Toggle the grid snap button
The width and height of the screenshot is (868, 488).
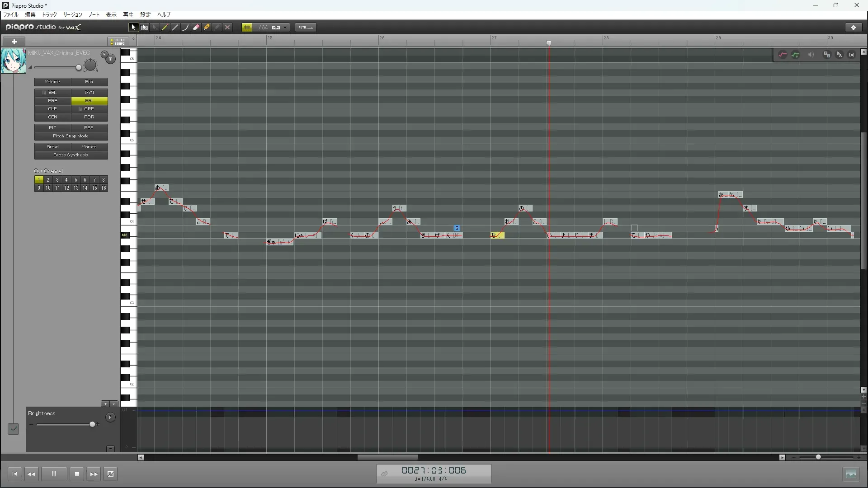247,28
